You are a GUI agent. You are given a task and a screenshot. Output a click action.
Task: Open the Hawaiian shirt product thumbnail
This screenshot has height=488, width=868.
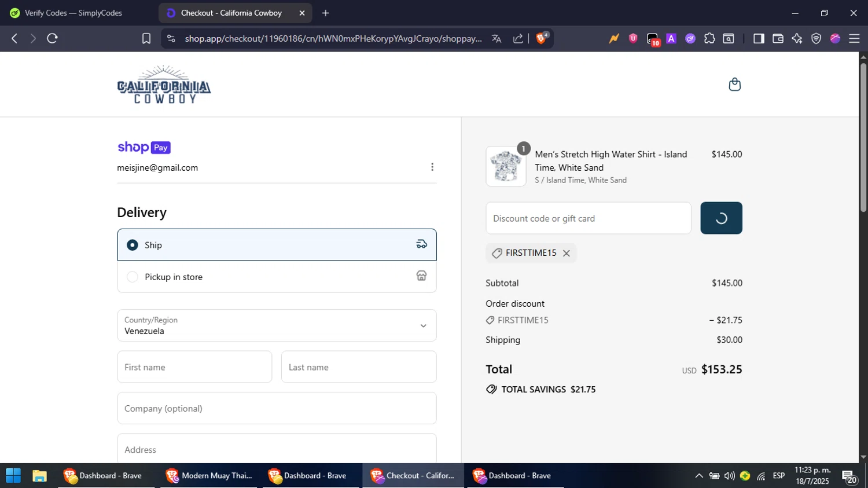pos(506,166)
